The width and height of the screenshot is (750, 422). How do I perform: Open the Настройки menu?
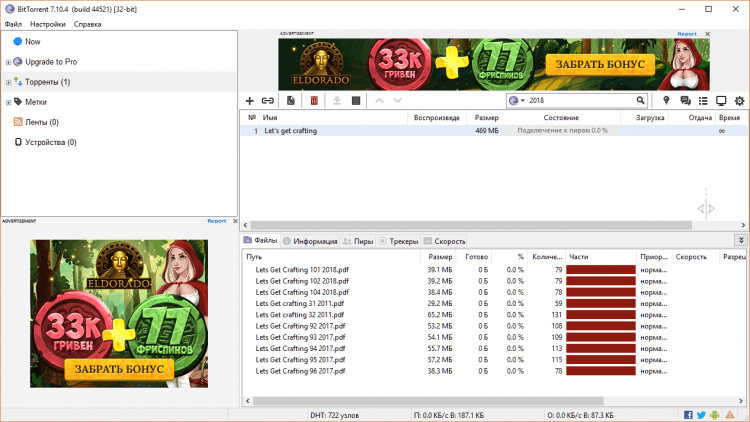48,23
